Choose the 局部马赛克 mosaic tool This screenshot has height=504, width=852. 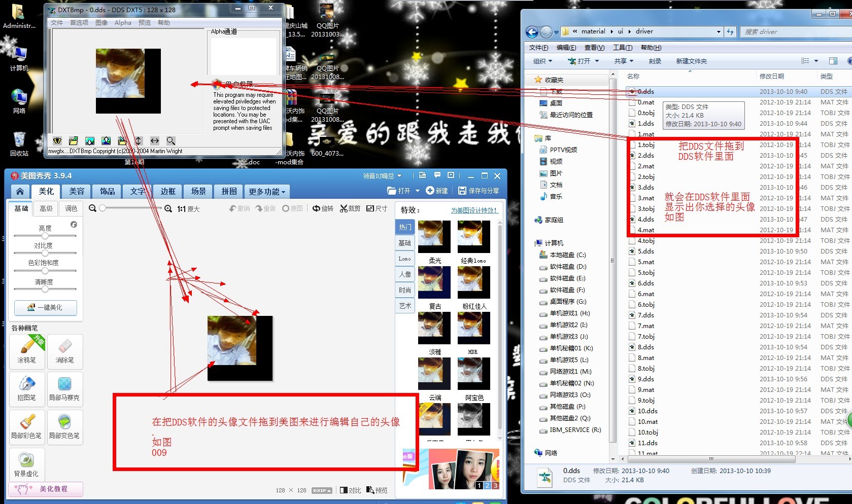point(64,388)
